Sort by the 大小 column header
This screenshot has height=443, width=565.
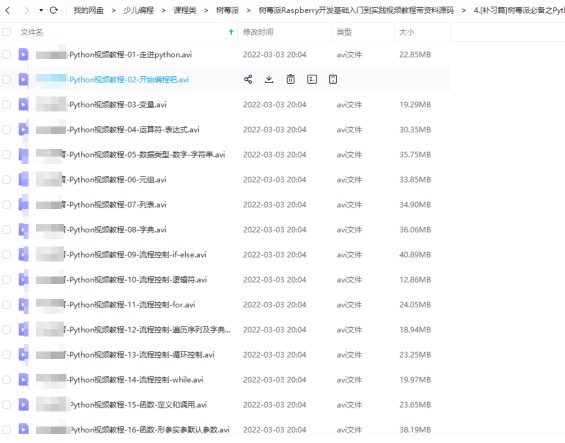coord(407,32)
